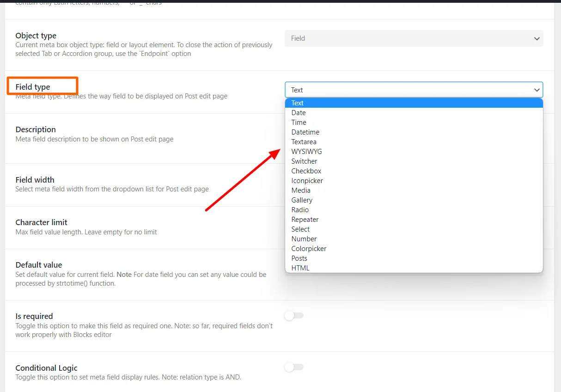Choose Select field type option
The image size is (561, 392).
tap(414, 229)
